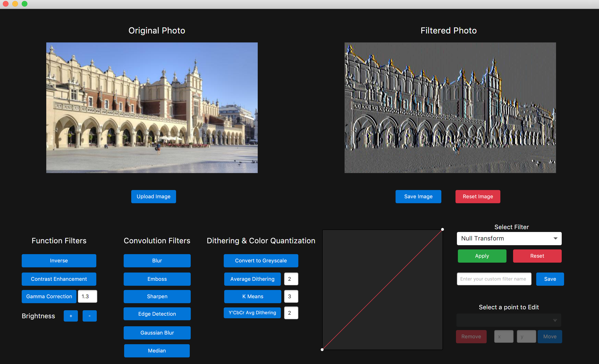Expand the Select a point dropdown
This screenshot has height=364, width=599.
click(555, 320)
